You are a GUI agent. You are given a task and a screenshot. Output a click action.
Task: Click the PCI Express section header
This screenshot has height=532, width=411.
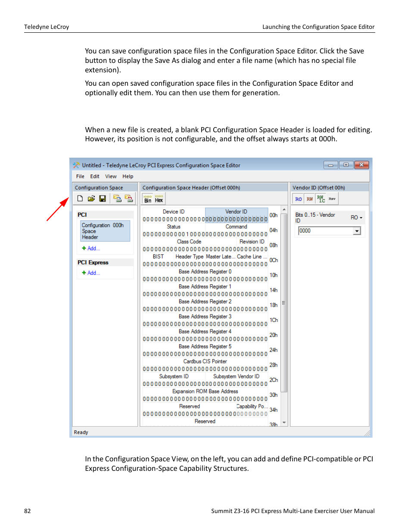(x=105, y=262)
